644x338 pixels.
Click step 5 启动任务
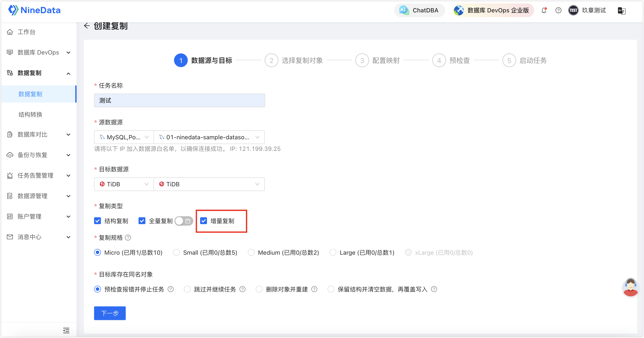[x=525, y=60]
